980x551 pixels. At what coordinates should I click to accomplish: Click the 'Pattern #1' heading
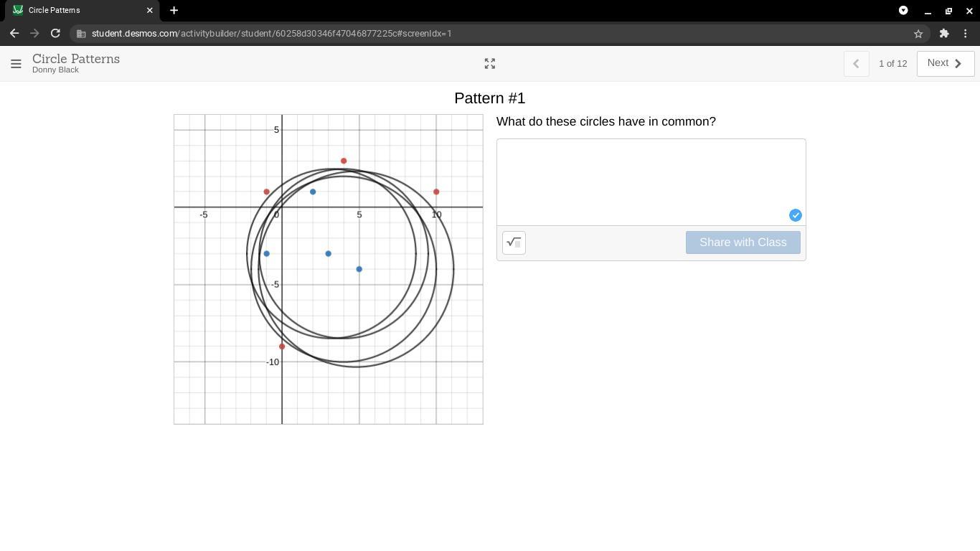click(x=490, y=98)
